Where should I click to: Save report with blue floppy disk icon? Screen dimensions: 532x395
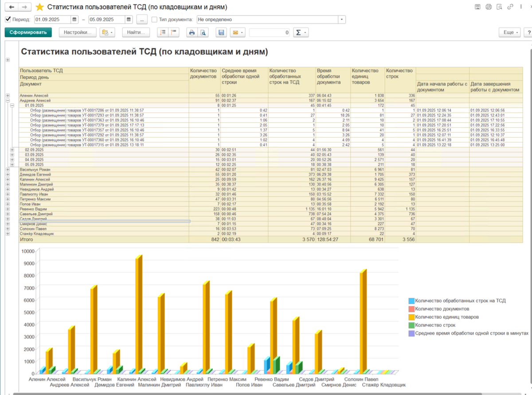221,32
